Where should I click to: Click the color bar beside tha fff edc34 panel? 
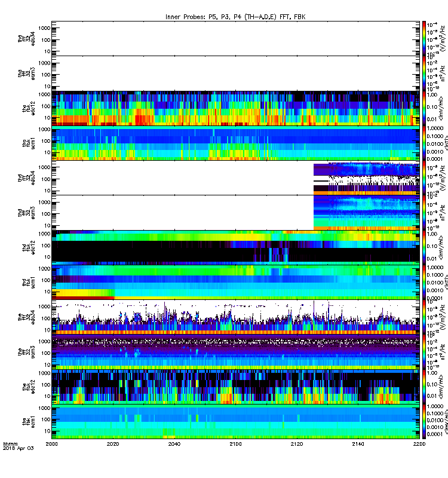424,38
